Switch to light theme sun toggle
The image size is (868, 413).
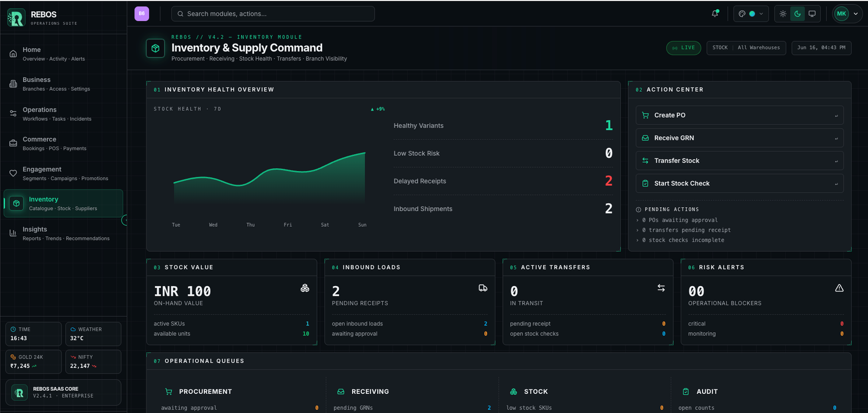tap(783, 14)
